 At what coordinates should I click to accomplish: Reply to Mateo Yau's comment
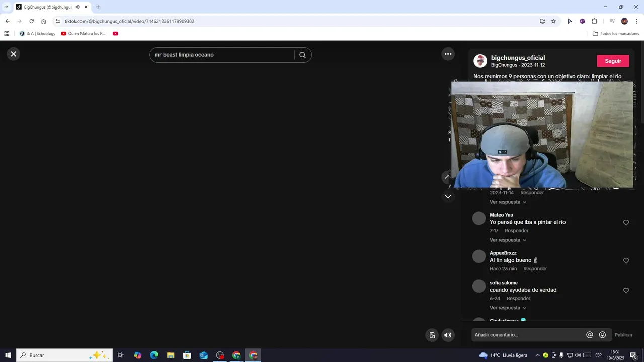516,231
